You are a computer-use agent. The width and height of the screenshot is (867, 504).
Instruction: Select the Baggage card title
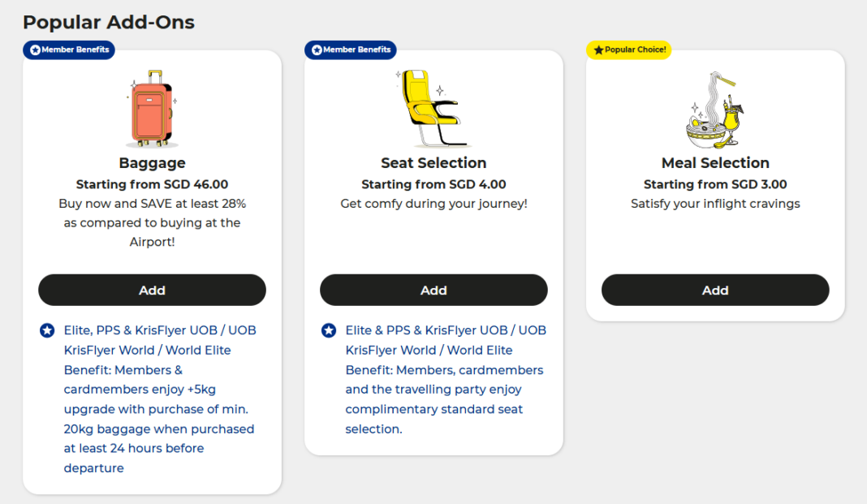pyautogui.click(x=152, y=162)
